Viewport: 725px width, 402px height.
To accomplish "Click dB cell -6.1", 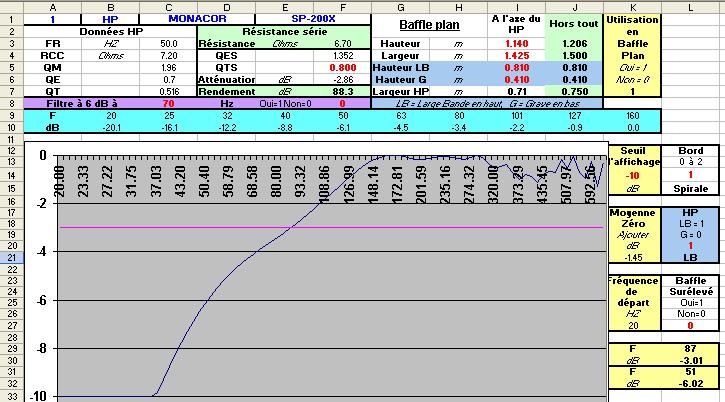I will (343, 128).
